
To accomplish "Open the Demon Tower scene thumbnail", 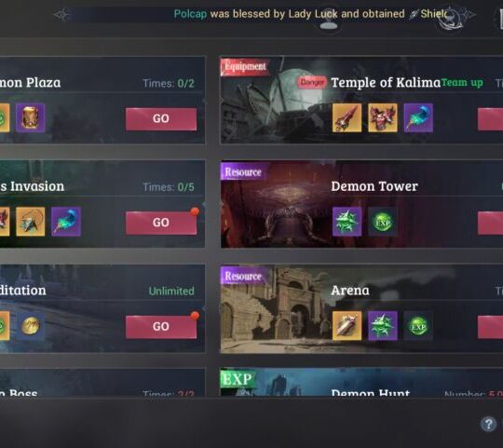I will (x=276, y=205).
